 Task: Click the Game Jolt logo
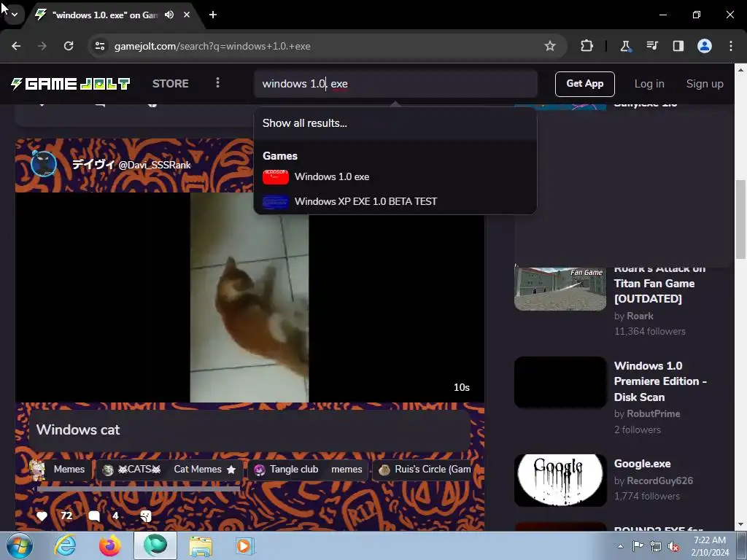[70, 84]
